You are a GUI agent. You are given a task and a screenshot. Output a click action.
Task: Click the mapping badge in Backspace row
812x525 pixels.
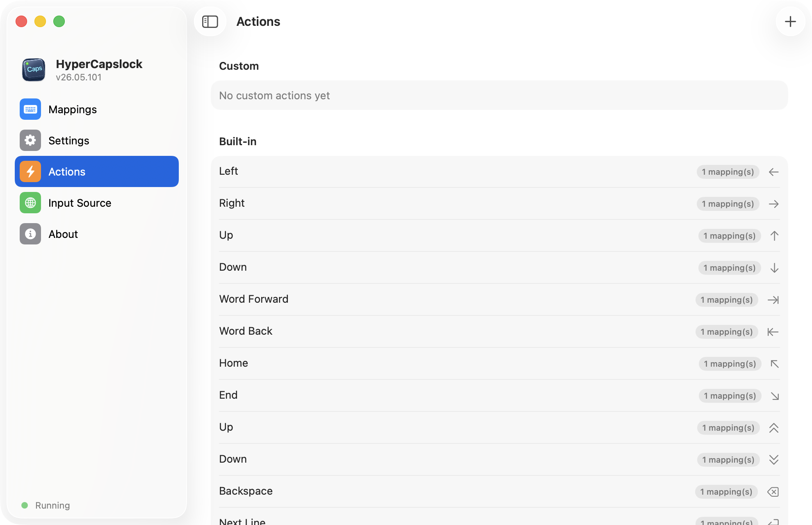click(x=726, y=492)
